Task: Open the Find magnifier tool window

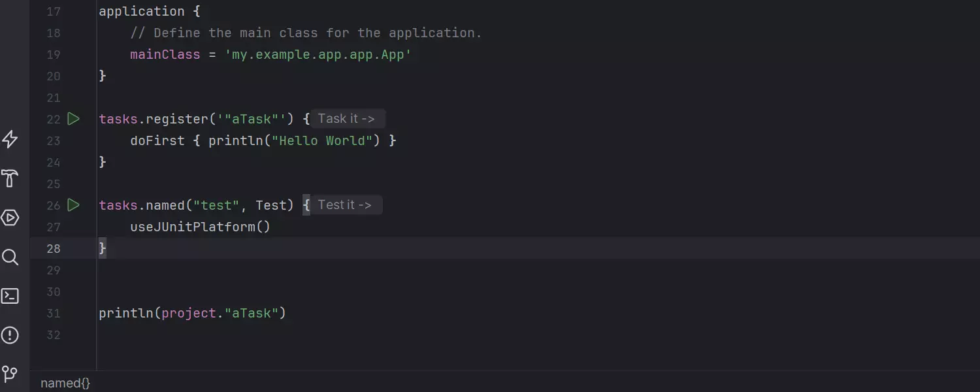Action: [x=10, y=257]
